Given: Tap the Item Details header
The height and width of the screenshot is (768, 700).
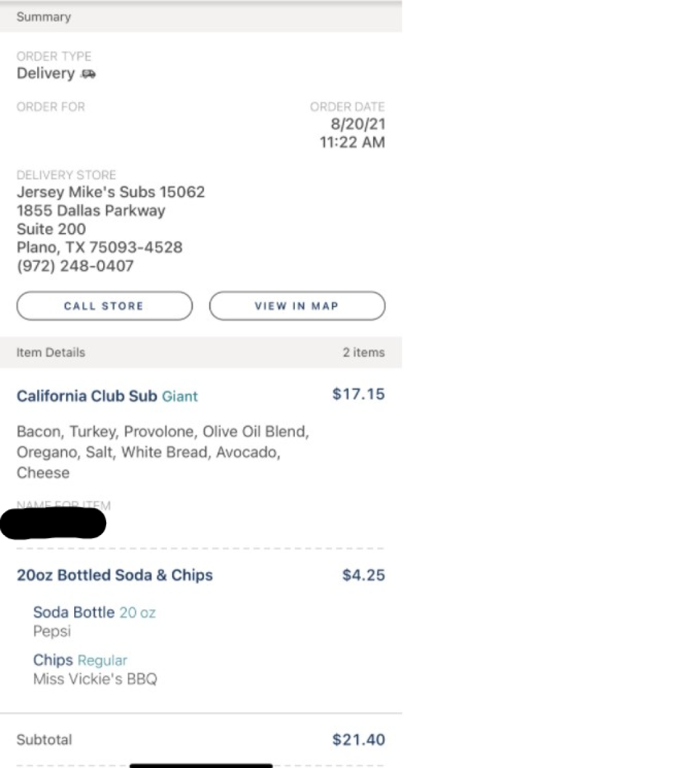Looking at the screenshot, I should [x=51, y=353].
